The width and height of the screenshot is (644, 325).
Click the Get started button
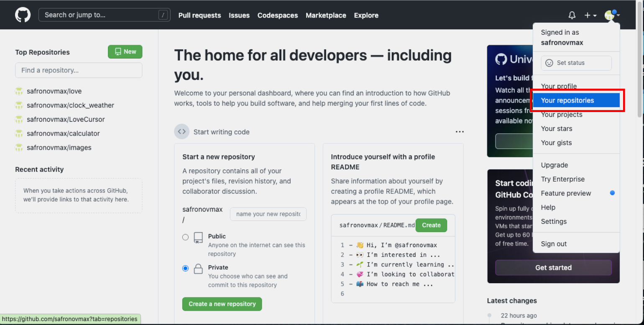553,268
